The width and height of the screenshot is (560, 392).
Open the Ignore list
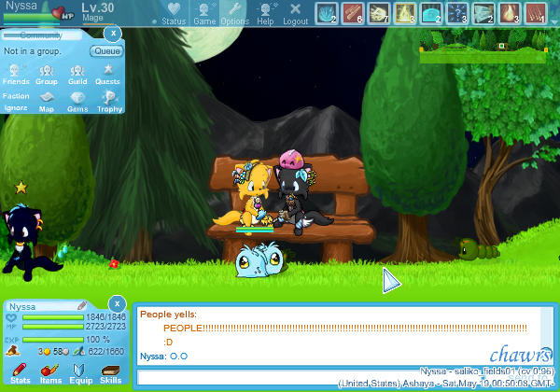pyautogui.click(x=16, y=108)
